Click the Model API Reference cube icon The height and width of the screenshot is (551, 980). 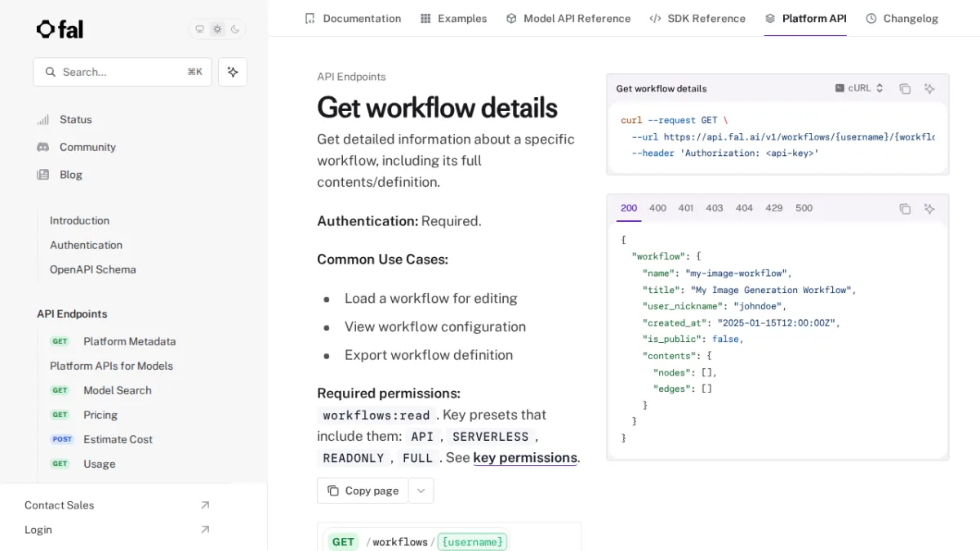coord(511,18)
